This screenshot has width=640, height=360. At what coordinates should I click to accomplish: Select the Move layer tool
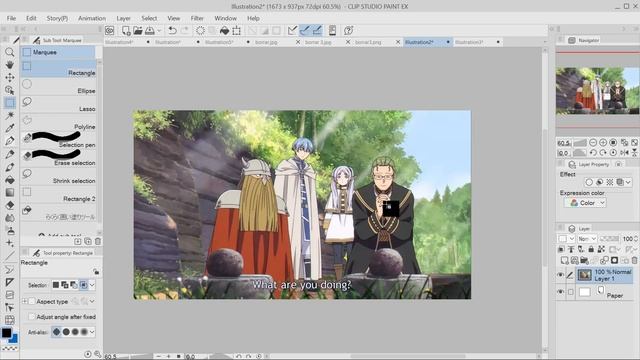[x=10, y=78]
